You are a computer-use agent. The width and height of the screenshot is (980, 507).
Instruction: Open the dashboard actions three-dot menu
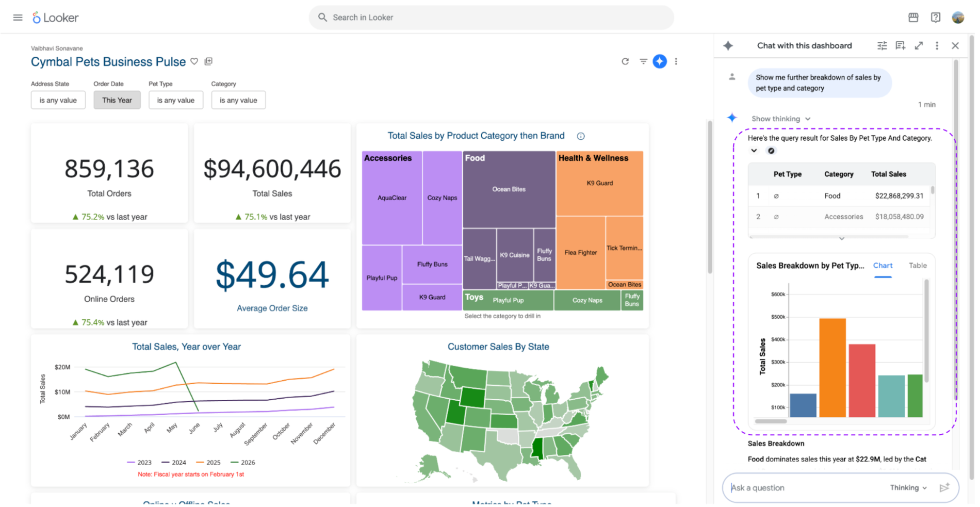point(676,61)
